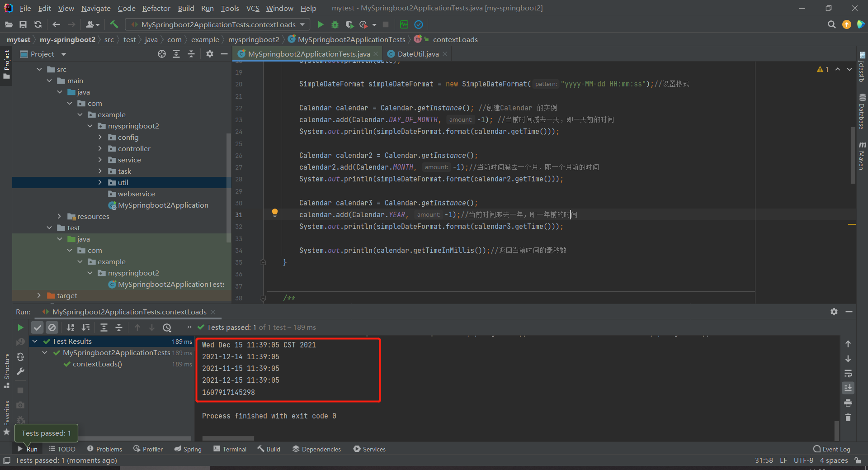
Task: Expand the config package
Action: (100, 137)
